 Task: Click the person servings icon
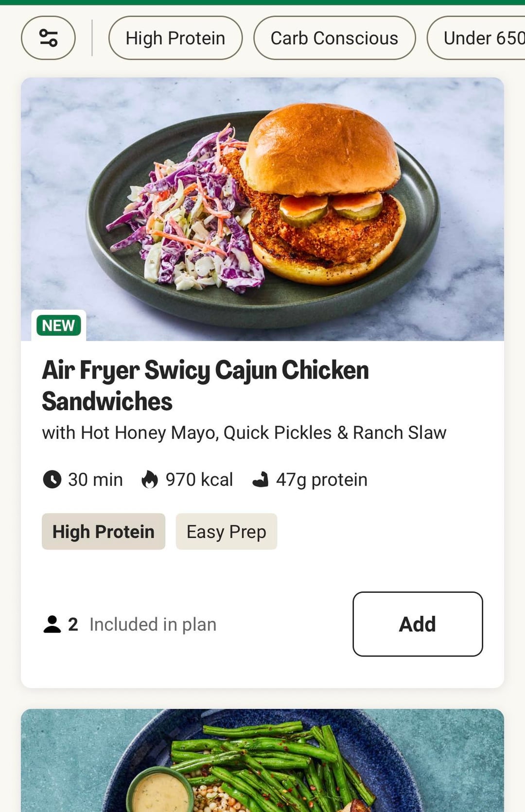52,624
